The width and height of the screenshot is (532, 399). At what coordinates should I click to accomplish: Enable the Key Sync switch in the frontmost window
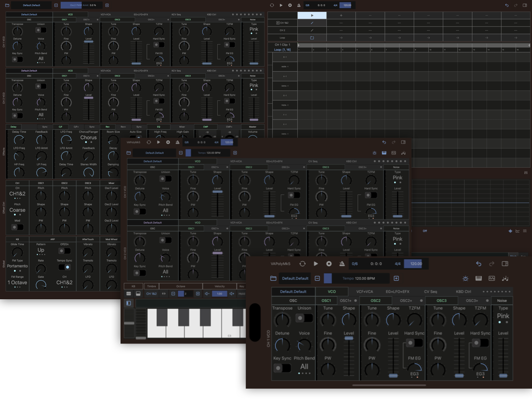coord(282,368)
